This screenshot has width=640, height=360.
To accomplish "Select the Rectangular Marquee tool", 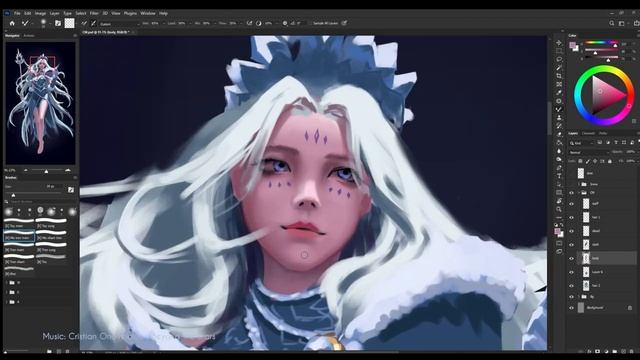I will 559,51.
